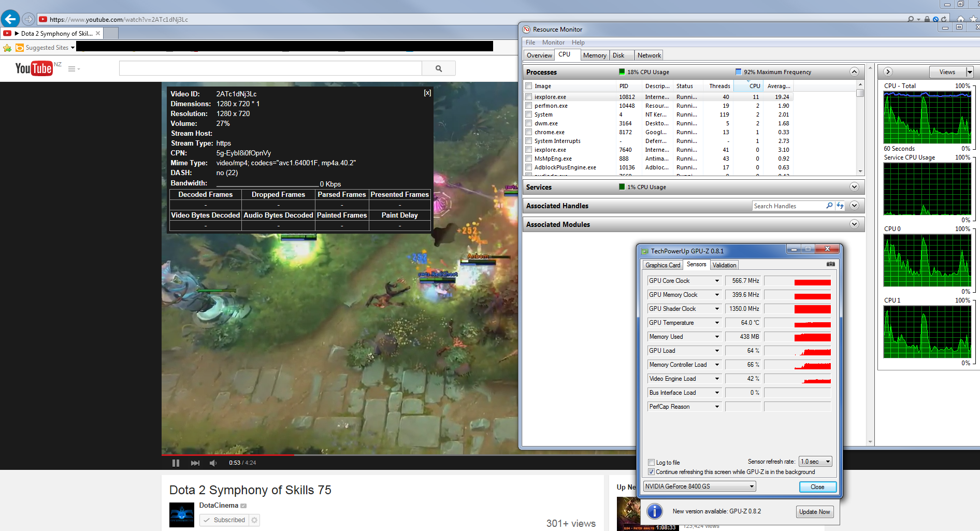The height and width of the screenshot is (531, 980).
Task: Click the YouTube logo
Action: pyautogui.click(x=34, y=68)
